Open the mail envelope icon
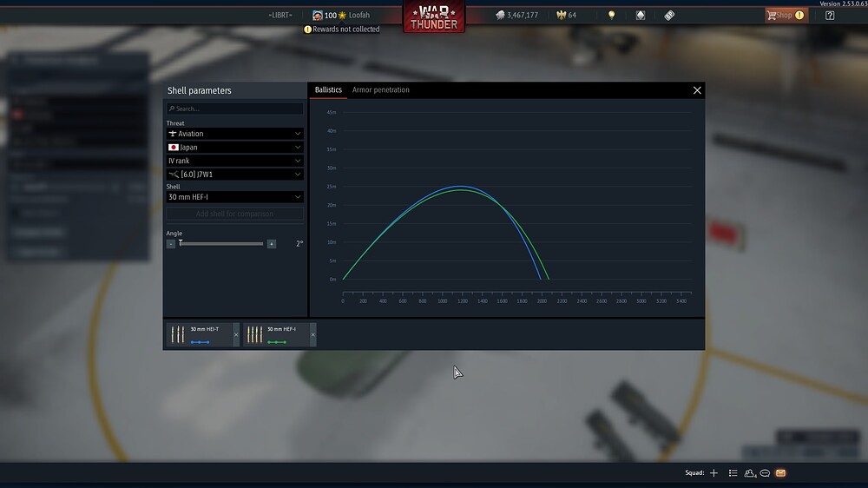Screen dimensions: 868x488 click(x=780, y=473)
